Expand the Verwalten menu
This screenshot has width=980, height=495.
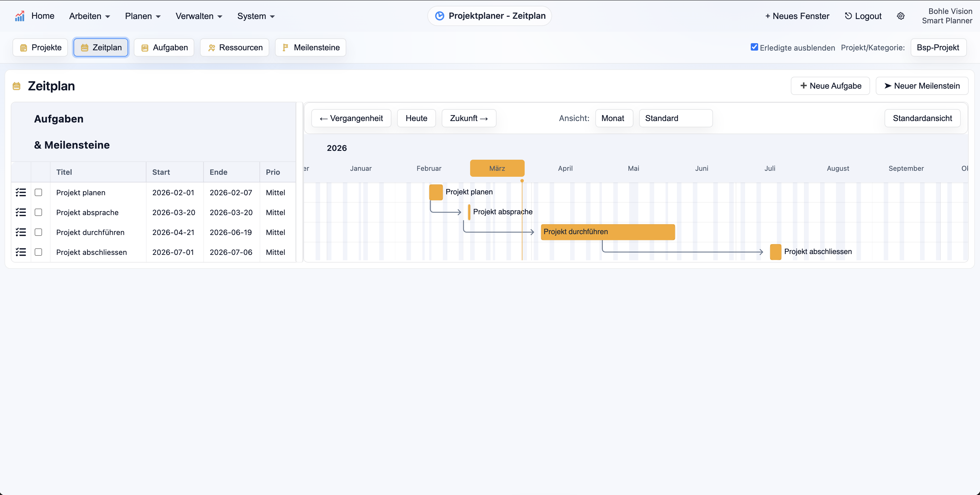(199, 16)
